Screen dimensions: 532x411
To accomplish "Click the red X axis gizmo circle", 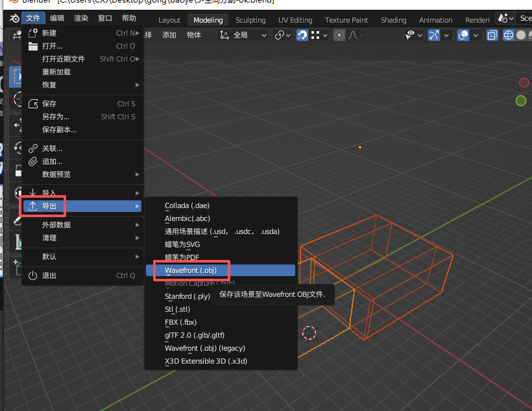I will pyautogui.click(x=524, y=82).
